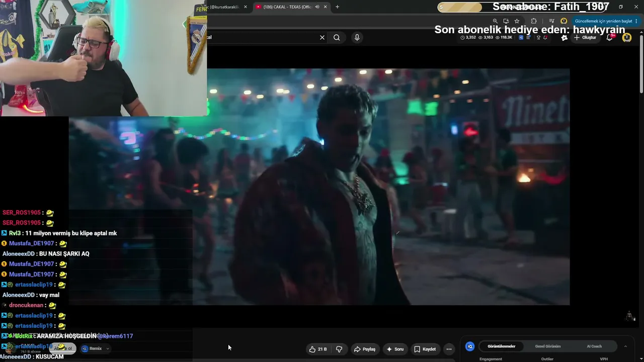644x362 pixels.
Task: Select the Görüntülenmeler tab
Action: point(501,346)
